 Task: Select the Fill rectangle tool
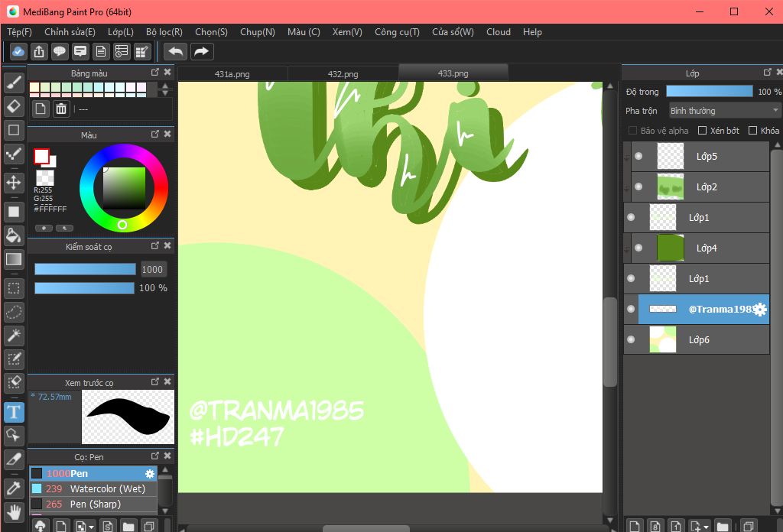pos(14,212)
